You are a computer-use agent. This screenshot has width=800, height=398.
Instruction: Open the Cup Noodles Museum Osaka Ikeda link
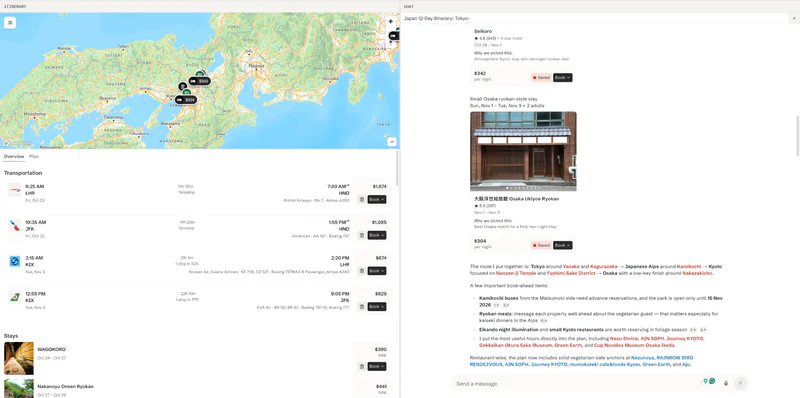[x=634, y=345]
